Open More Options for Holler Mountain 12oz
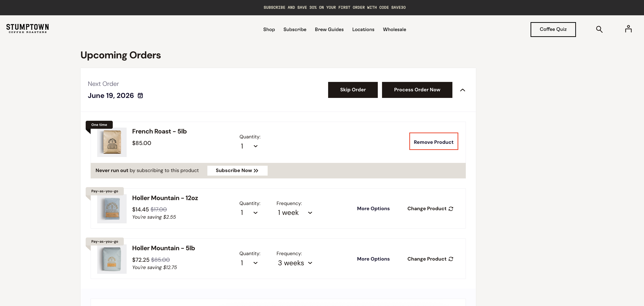This screenshot has width=644, height=306. [x=373, y=209]
